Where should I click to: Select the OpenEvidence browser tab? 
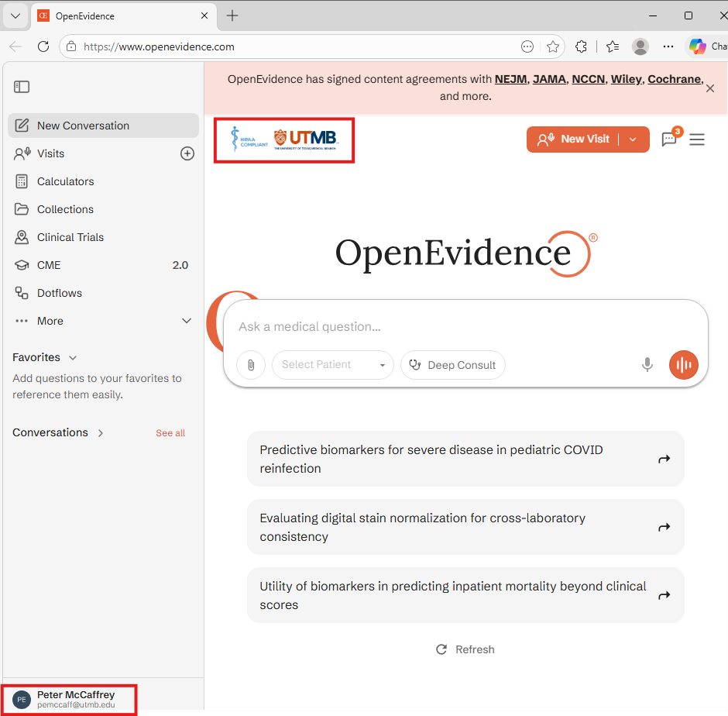123,15
